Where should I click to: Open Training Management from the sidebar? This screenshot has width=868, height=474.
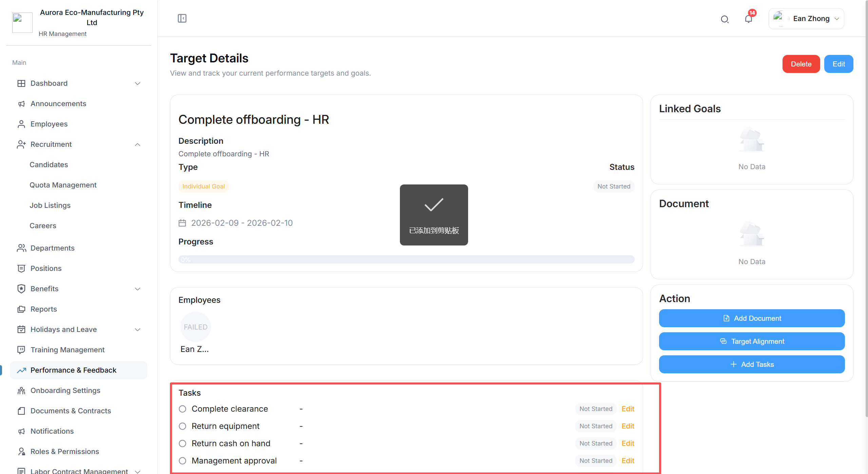(67, 350)
